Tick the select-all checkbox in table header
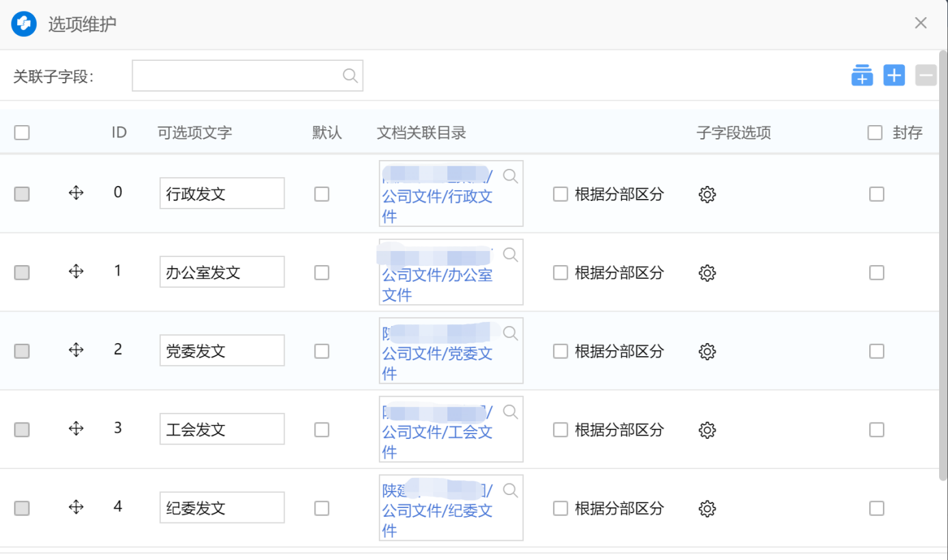Viewport: 948px width, 560px height. [22, 133]
